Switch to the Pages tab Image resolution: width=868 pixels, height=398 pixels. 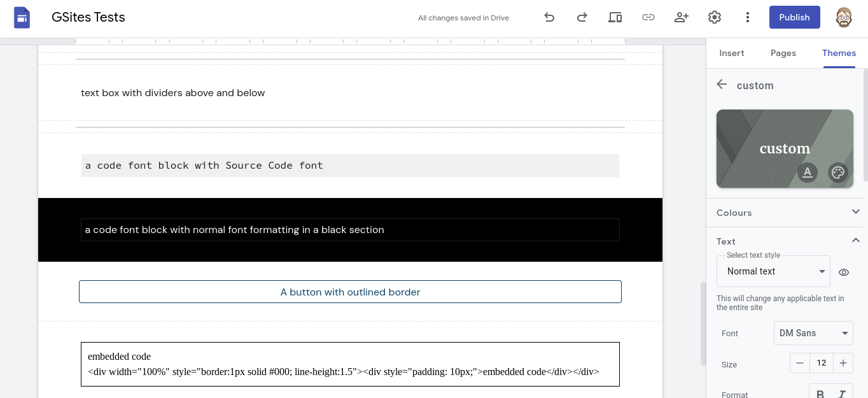(783, 53)
